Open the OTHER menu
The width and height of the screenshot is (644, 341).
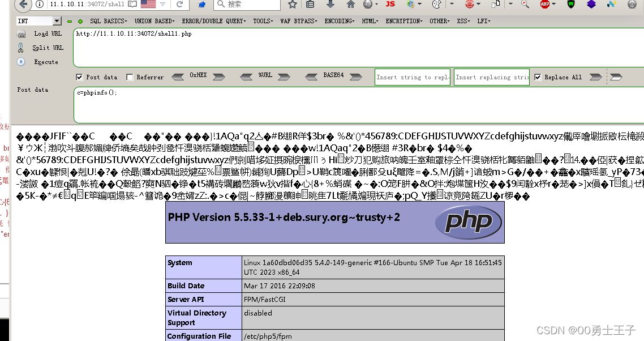(x=440, y=21)
